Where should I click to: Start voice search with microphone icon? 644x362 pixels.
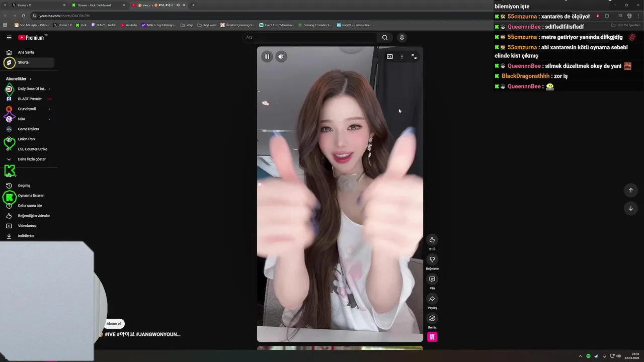pyautogui.click(x=401, y=37)
